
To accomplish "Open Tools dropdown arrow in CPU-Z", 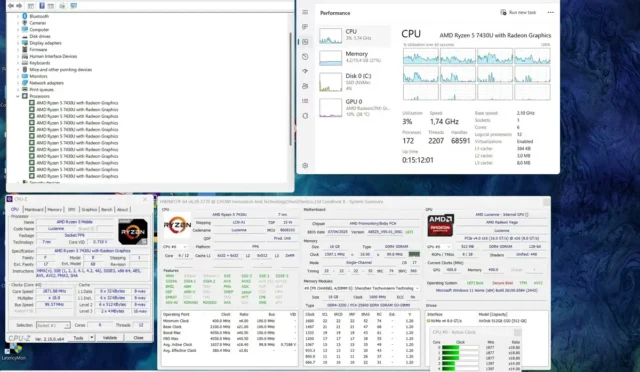I will 92,338.
